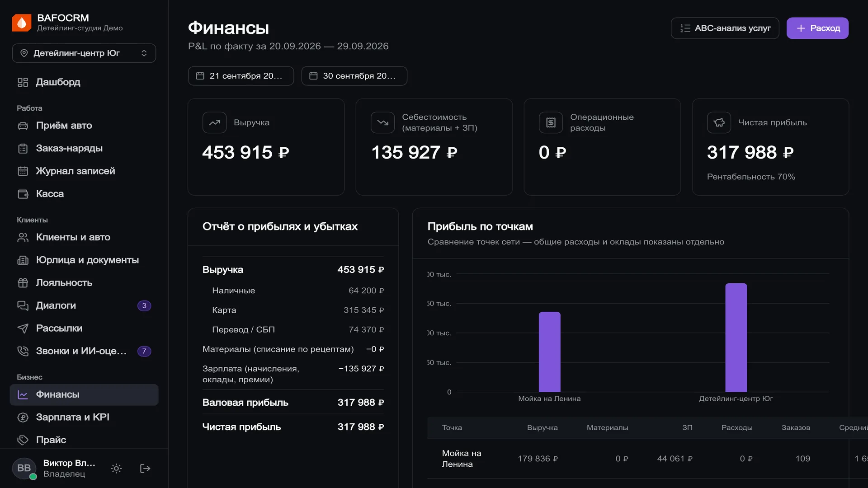Click the Юрлица и документы building icon
Viewport: 868px width, 488px height.
click(23, 260)
